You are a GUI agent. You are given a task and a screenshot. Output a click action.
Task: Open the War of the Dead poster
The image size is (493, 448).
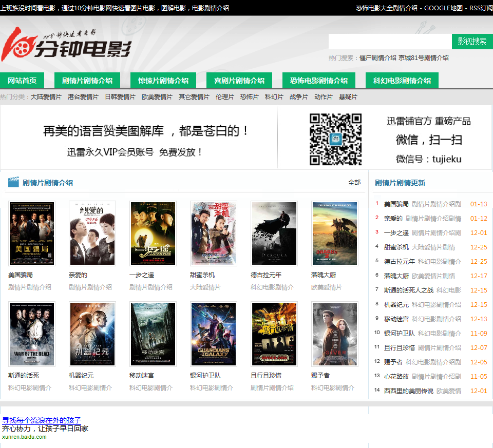pos(32,334)
